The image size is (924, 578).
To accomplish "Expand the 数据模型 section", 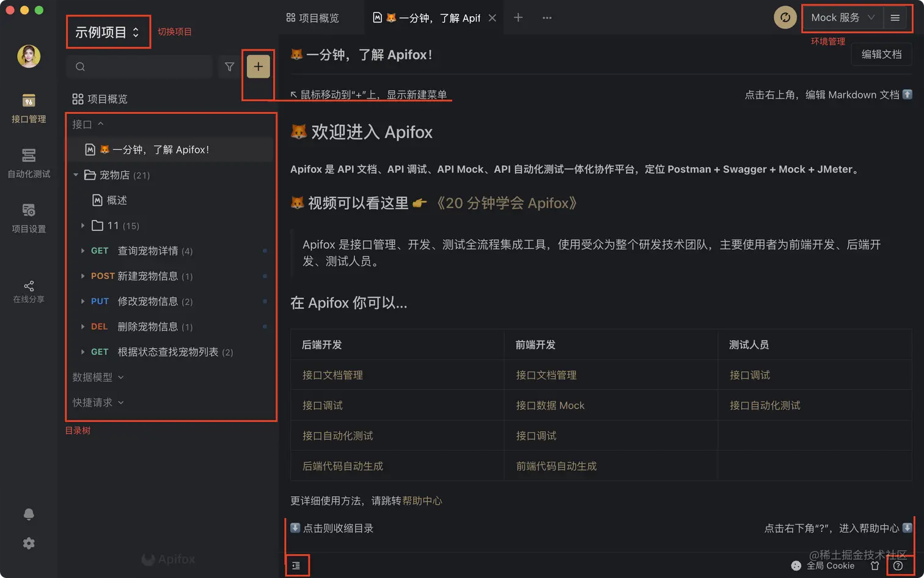I will pyautogui.click(x=98, y=377).
